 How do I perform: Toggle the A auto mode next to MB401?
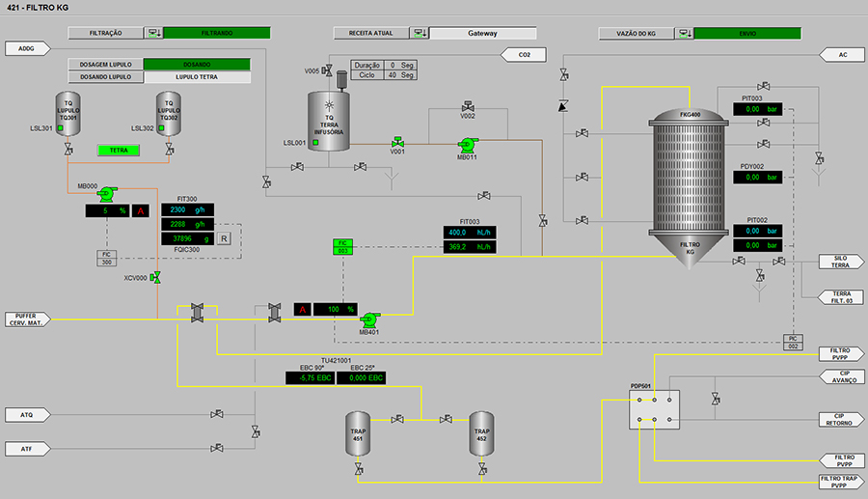(x=302, y=309)
